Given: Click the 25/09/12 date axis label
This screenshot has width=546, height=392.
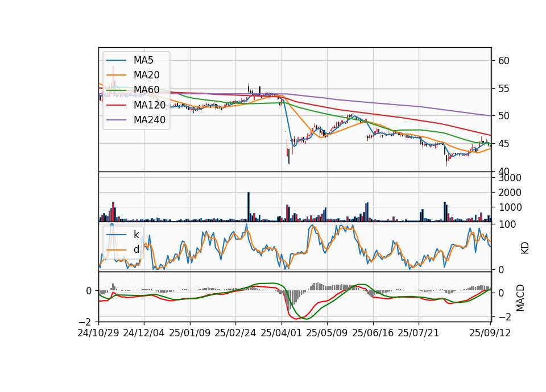Looking at the screenshot, I should [490, 333].
